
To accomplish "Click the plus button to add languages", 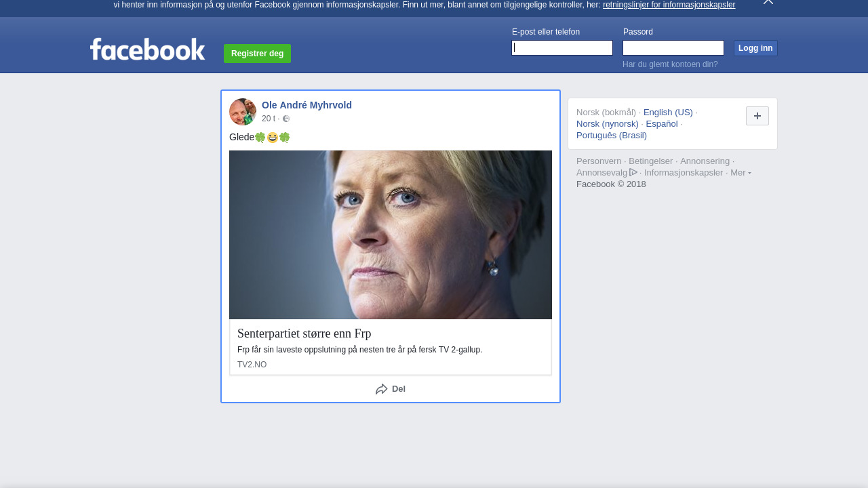I will 757,116.
